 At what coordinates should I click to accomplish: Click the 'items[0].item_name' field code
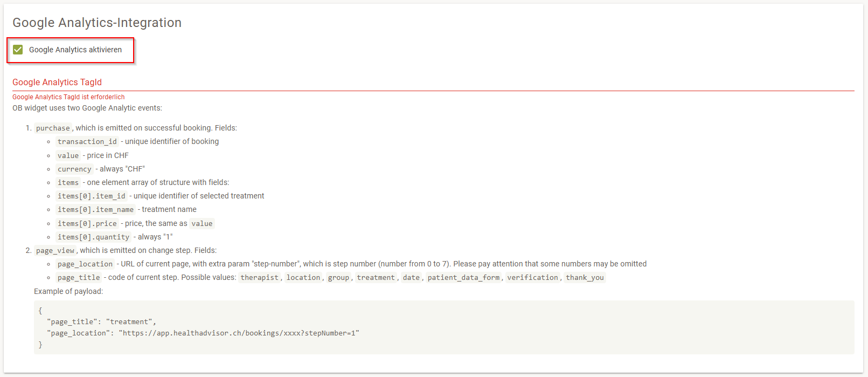point(95,209)
